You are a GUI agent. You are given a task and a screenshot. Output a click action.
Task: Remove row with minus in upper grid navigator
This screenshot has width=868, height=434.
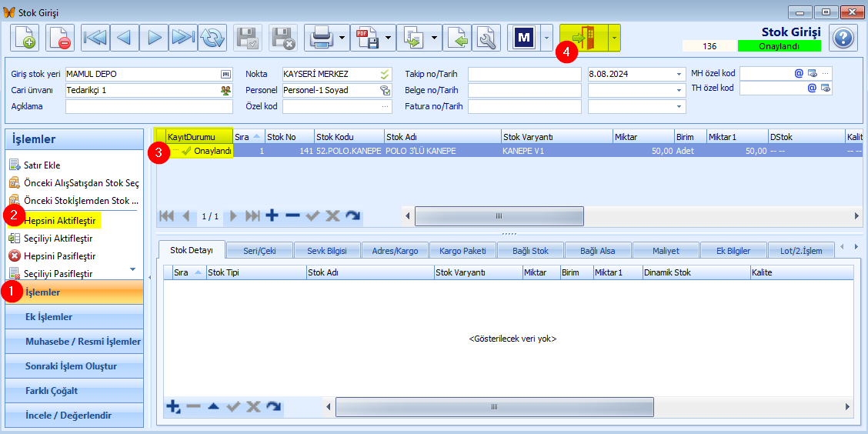pyautogui.click(x=292, y=216)
